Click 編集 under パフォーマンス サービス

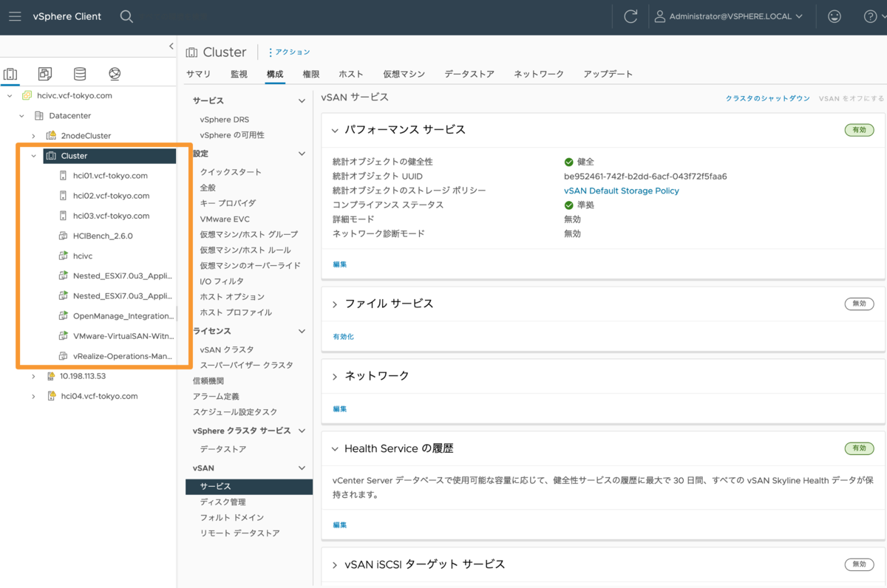point(340,264)
